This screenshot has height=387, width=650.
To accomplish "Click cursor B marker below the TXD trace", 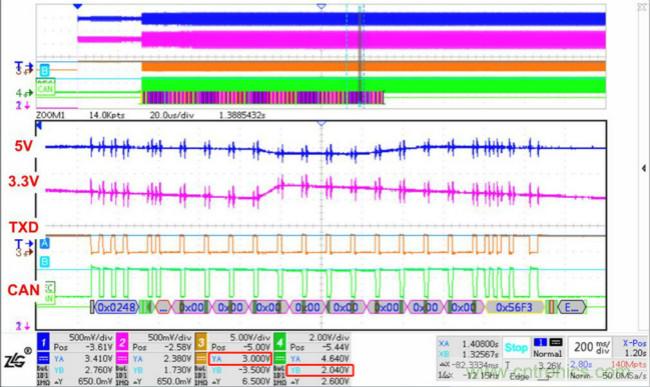I will click(44, 262).
